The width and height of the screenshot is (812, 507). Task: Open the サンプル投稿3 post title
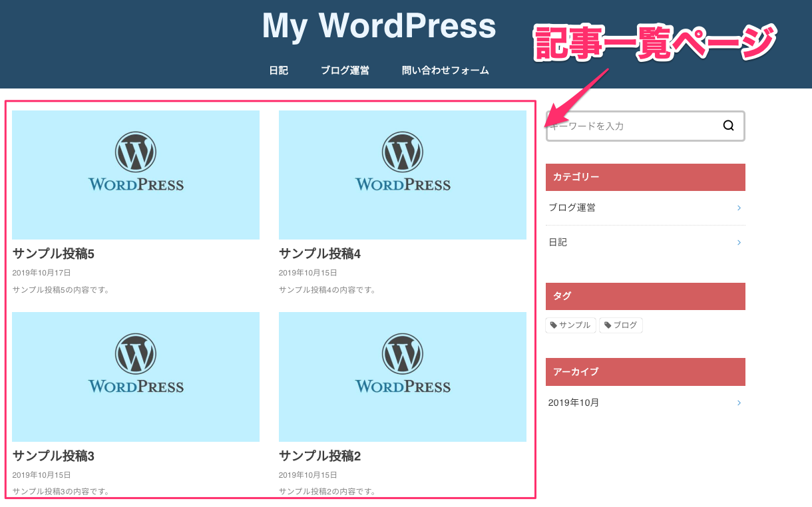point(54,456)
